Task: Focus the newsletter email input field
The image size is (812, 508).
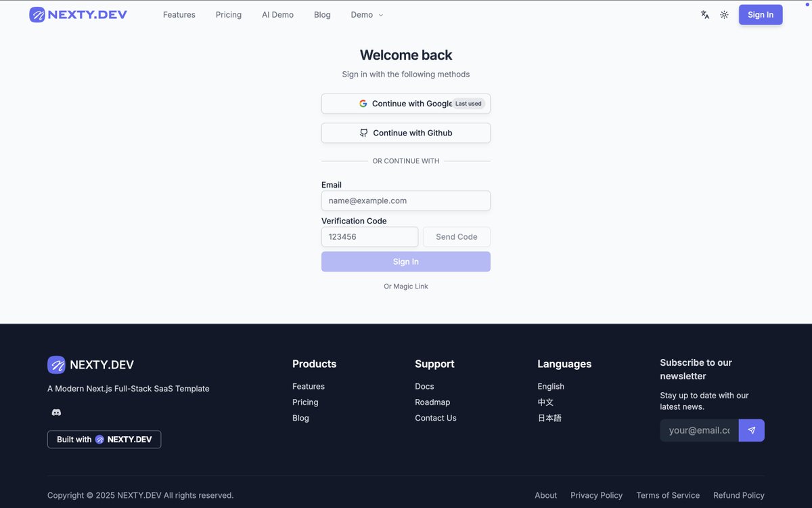Action: pos(699,430)
